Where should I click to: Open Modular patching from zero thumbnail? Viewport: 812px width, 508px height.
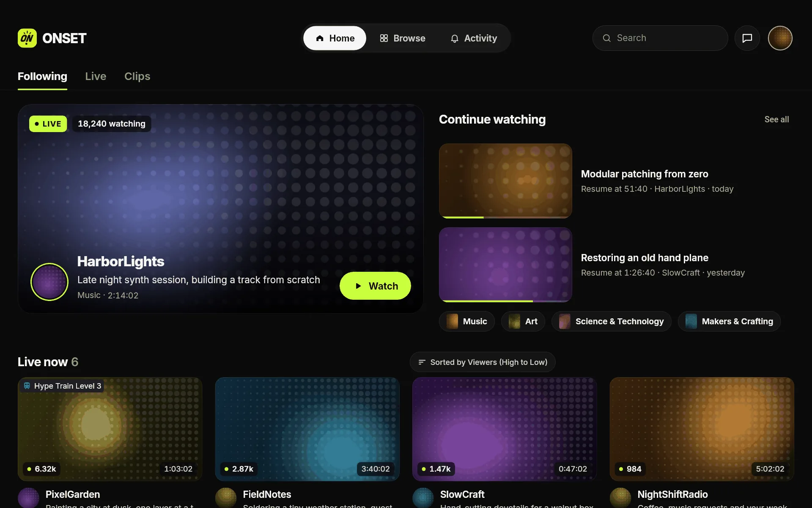(505, 181)
